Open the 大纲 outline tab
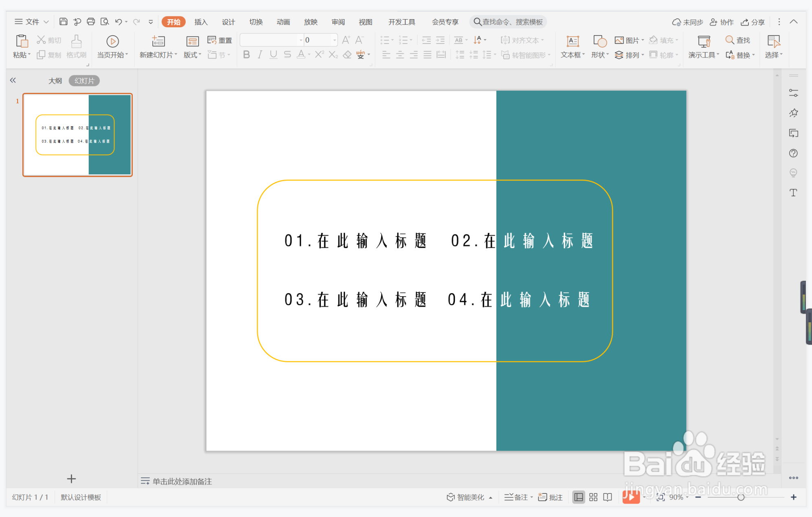The width and height of the screenshot is (812, 517). [x=55, y=80]
